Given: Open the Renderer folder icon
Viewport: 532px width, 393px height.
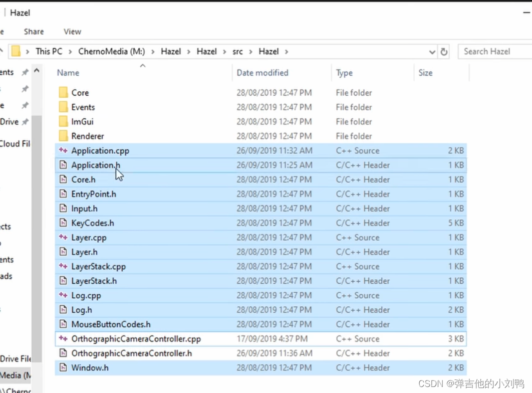Looking at the screenshot, I should point(63,136).
